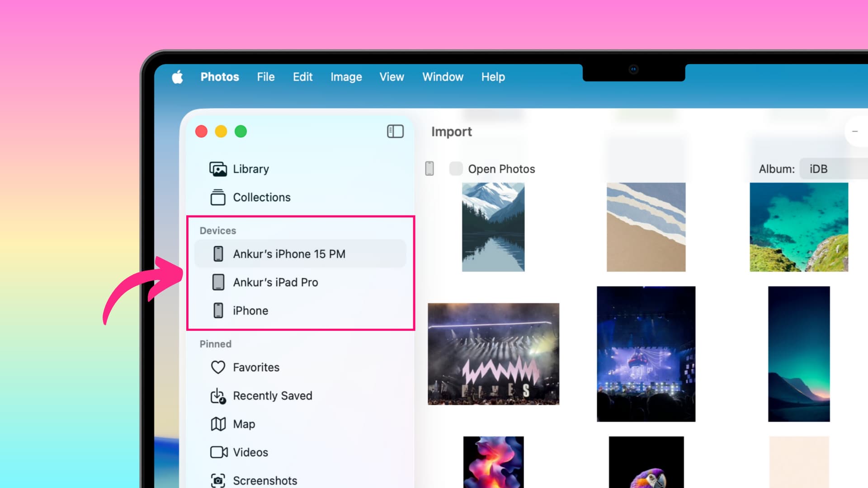Screen dimensions: 868x488
Task: Click the green zoom window button
Action: [241, 131]
